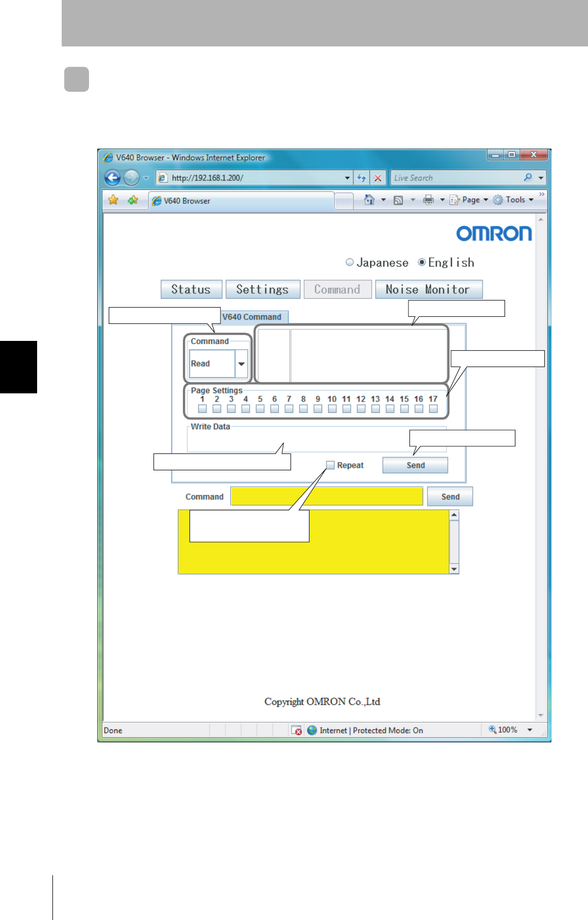Screen dimensions: 588x920
Task: Open a new blank browser tab
Action: pyautogui.click(x=343, y=201)
